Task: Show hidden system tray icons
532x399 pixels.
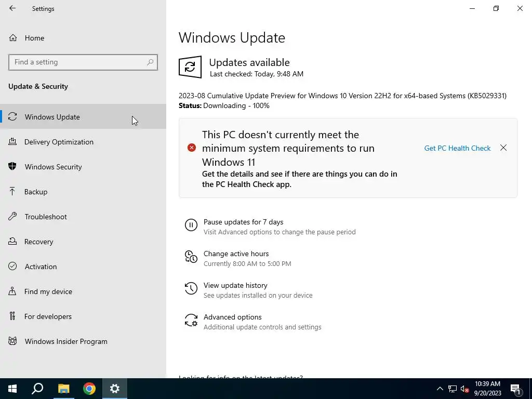Action: 440,389
